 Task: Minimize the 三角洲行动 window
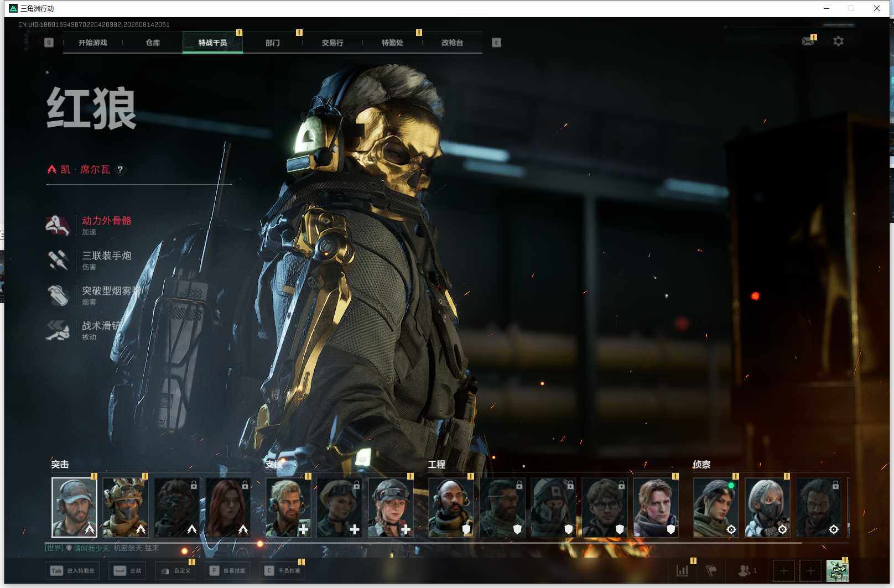click(827, 8)
